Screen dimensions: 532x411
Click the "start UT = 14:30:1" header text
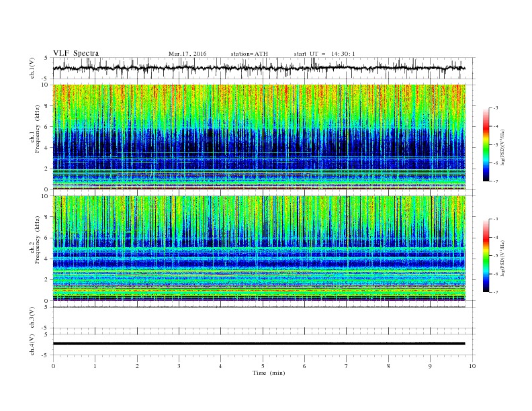pos(324,54)
